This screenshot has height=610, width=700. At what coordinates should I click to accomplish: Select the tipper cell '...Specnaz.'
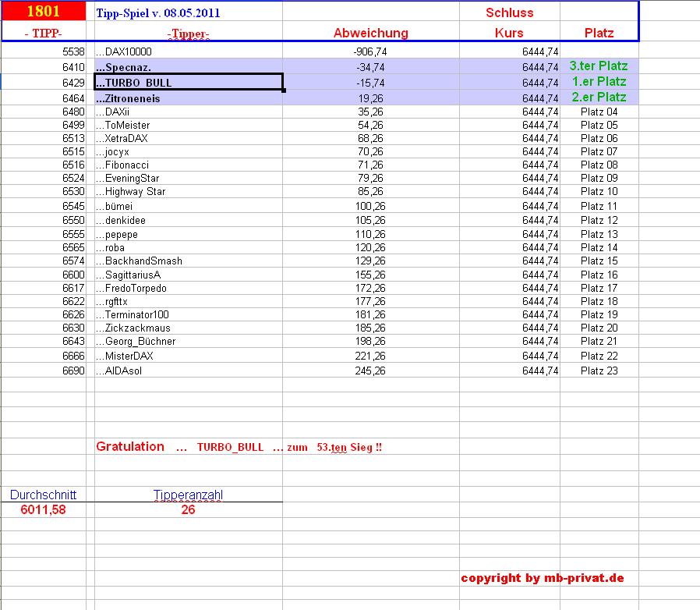(189, 67)
